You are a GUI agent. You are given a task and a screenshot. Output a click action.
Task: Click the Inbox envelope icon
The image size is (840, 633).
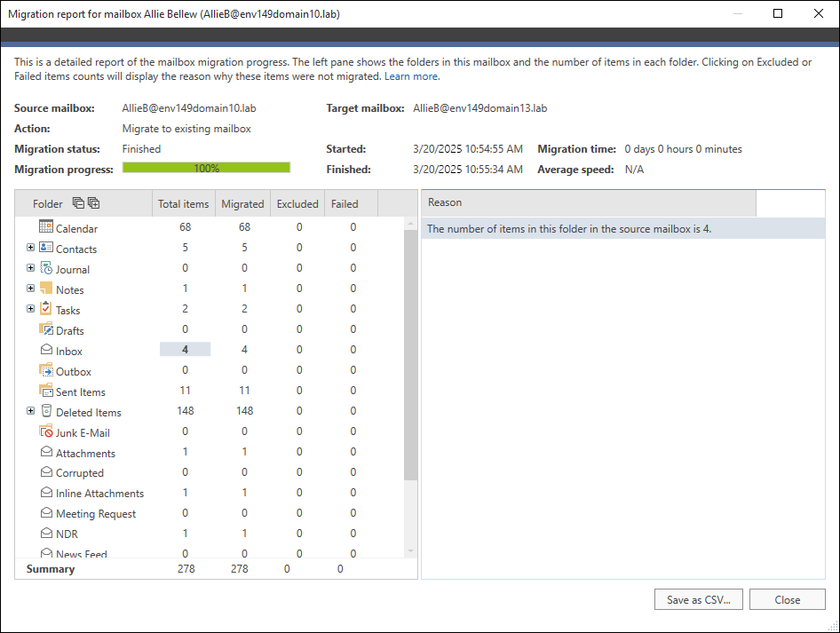point(46,351)
